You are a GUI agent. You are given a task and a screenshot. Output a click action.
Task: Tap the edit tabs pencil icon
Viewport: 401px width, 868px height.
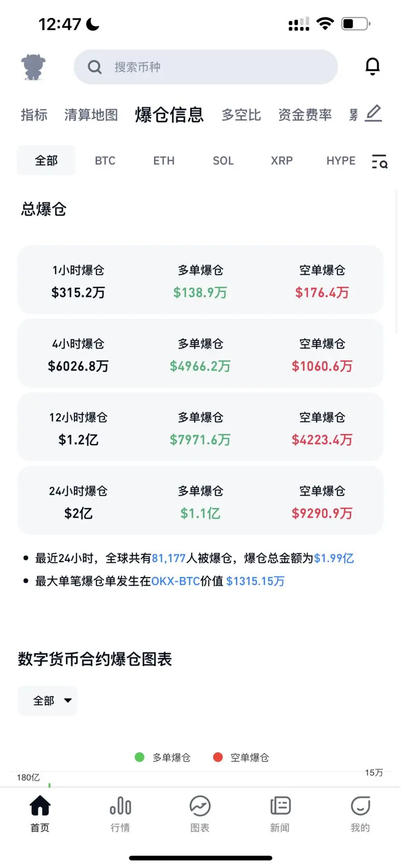pyautogui.click(x=373, y=113)
